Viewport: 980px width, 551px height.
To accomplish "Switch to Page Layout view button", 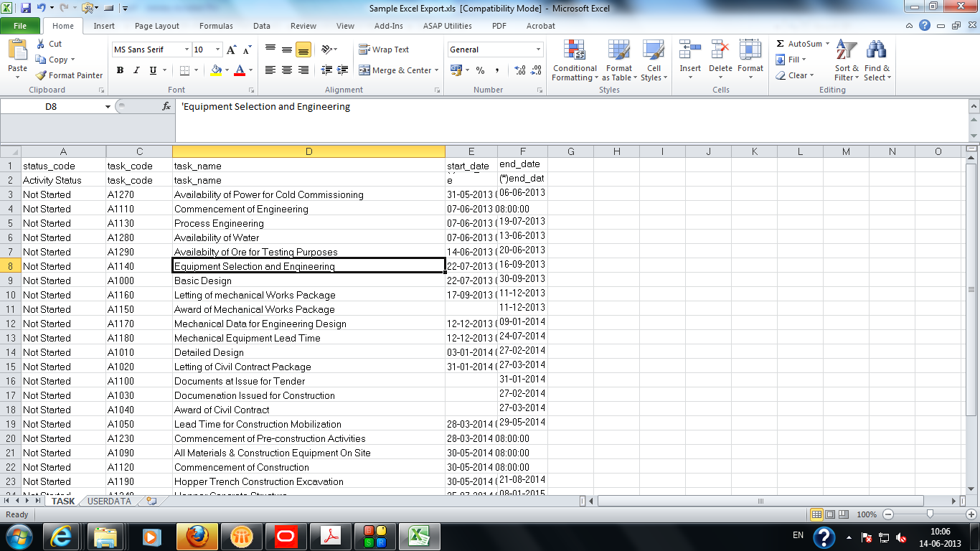I will 830,514.
